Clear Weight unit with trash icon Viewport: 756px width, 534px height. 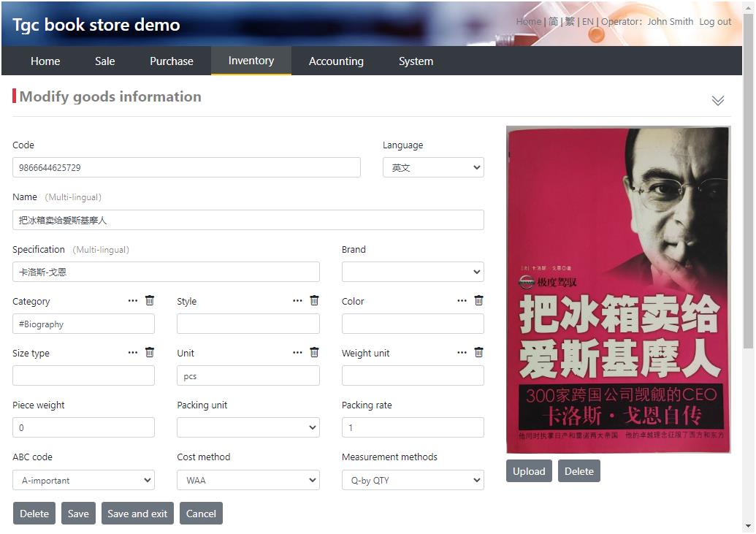tap(478, 352)
